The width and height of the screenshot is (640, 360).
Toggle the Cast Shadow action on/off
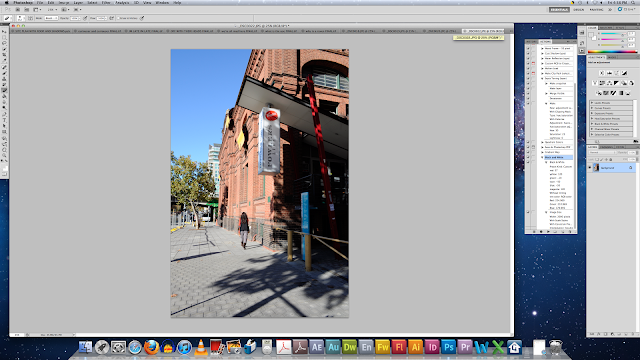528,53
